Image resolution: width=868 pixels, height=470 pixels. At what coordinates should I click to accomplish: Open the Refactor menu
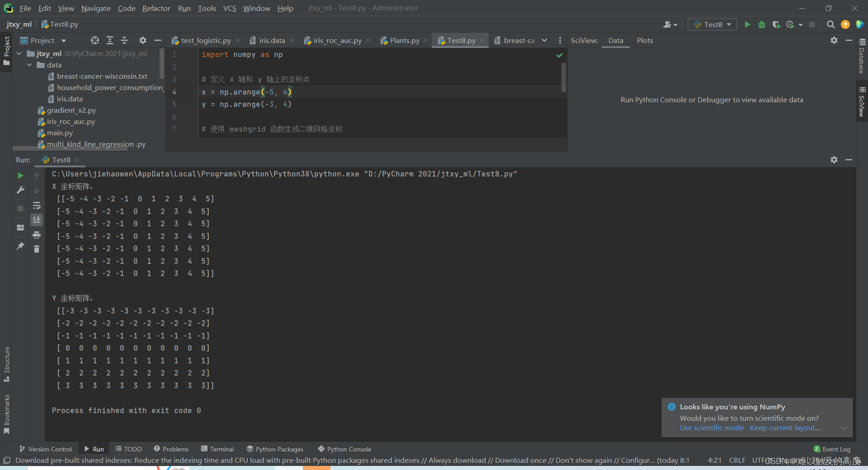(x=156, y=8)
